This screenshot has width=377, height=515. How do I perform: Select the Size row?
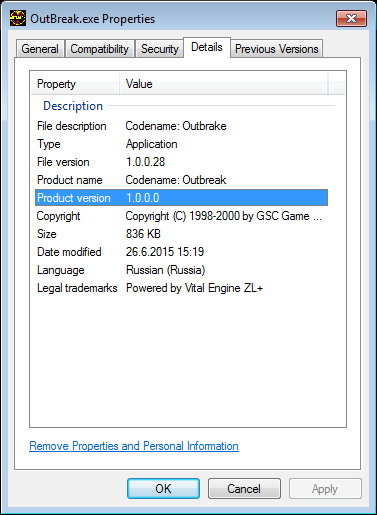(181, 234)
